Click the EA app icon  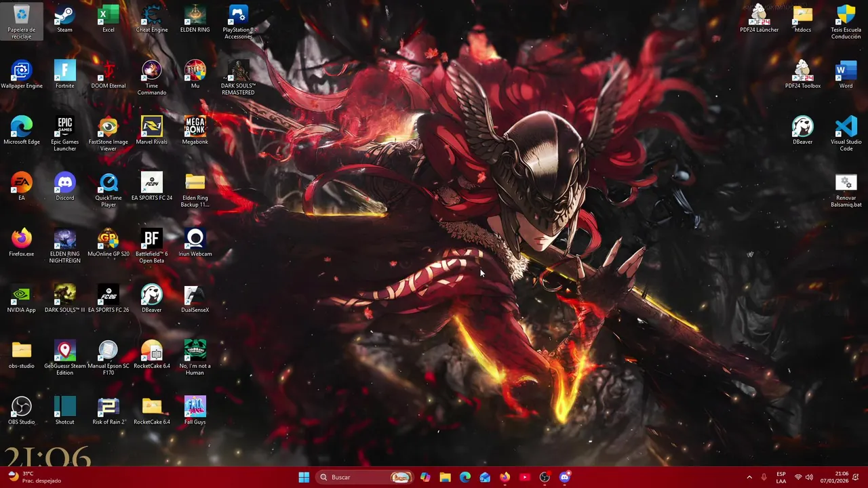[22, 186]
